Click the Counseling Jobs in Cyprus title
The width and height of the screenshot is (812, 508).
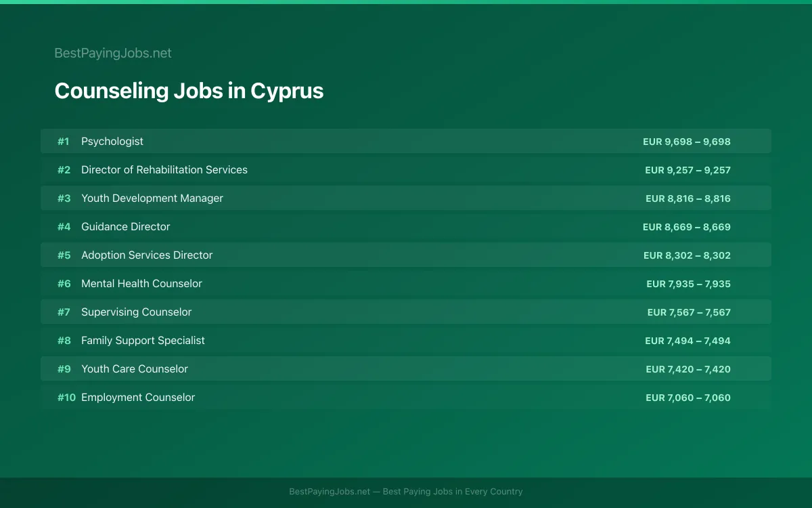pos(189,91)
